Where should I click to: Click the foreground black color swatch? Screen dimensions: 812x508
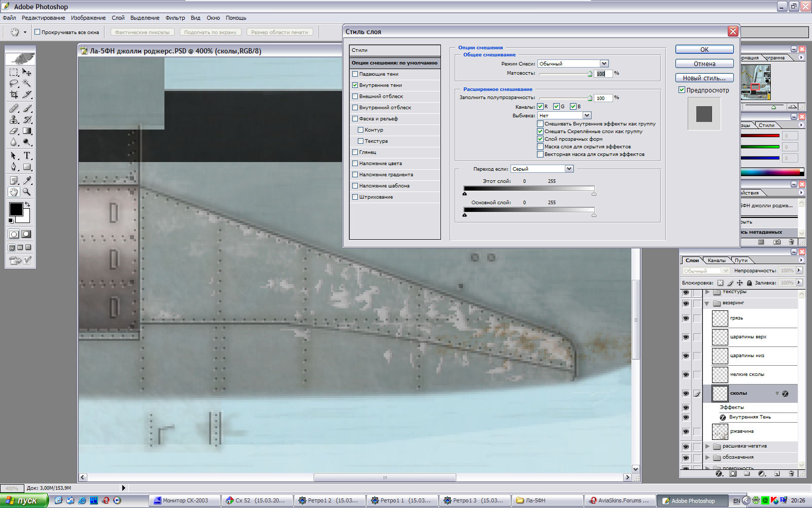click(16, 209)
